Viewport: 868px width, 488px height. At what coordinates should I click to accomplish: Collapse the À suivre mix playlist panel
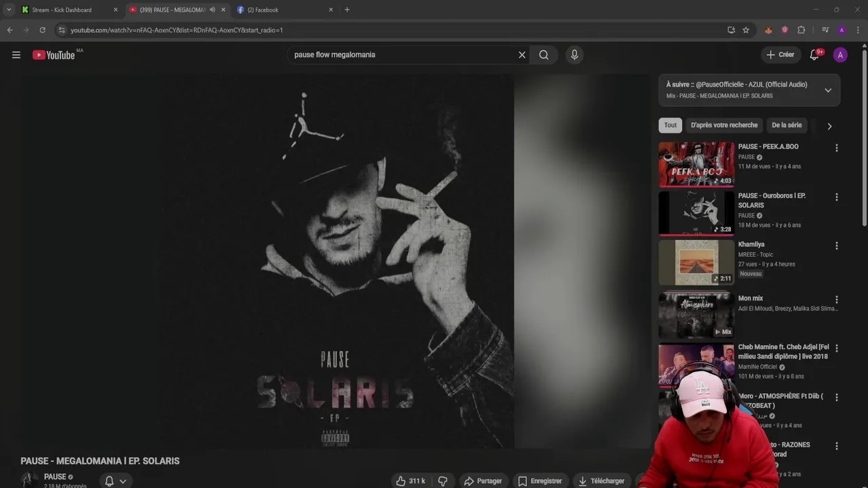pos(828,90)
